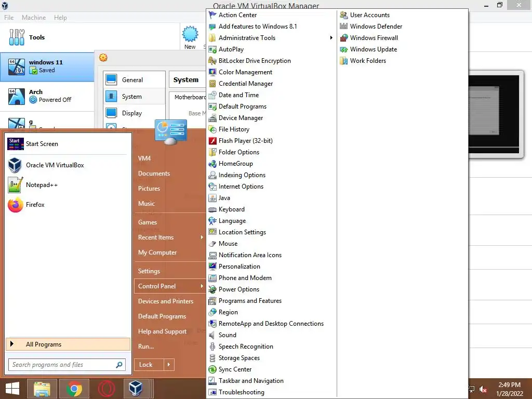
Task: Open Device Manager icon
Action: pos(212,118)
